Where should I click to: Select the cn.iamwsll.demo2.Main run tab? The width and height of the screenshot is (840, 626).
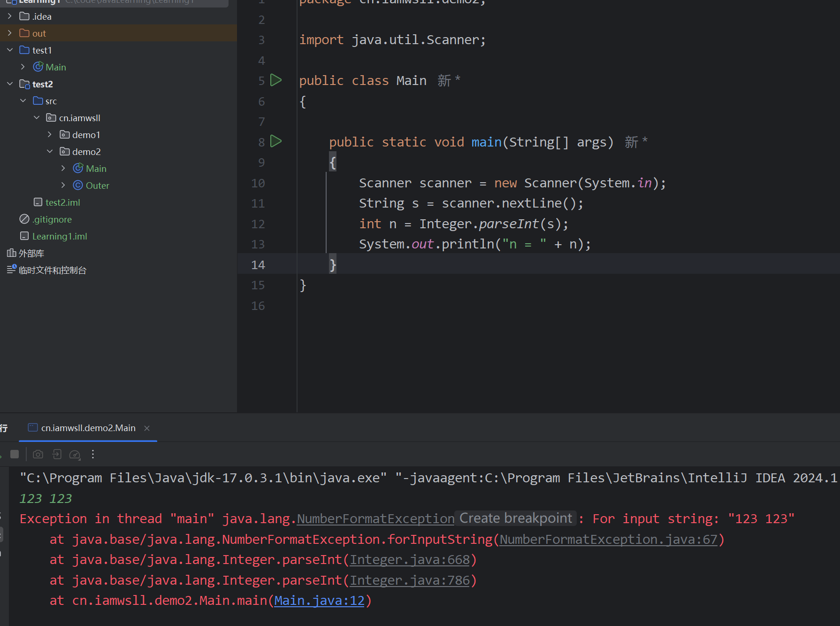[x=88, y=428]
